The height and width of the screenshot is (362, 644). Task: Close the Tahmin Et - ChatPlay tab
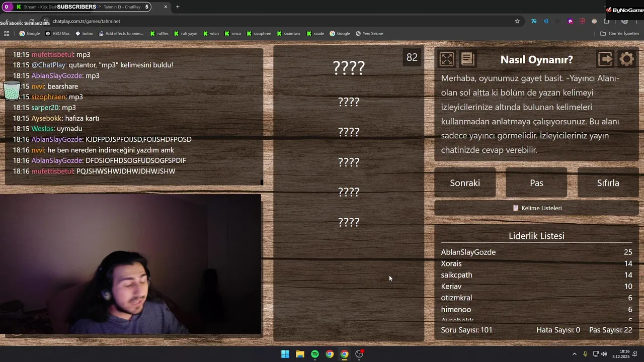(x=166, y=7)
